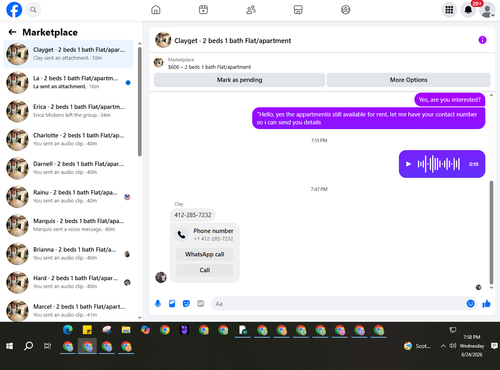
Task: Open Task View on taskbar
Action: coord(48,346)
